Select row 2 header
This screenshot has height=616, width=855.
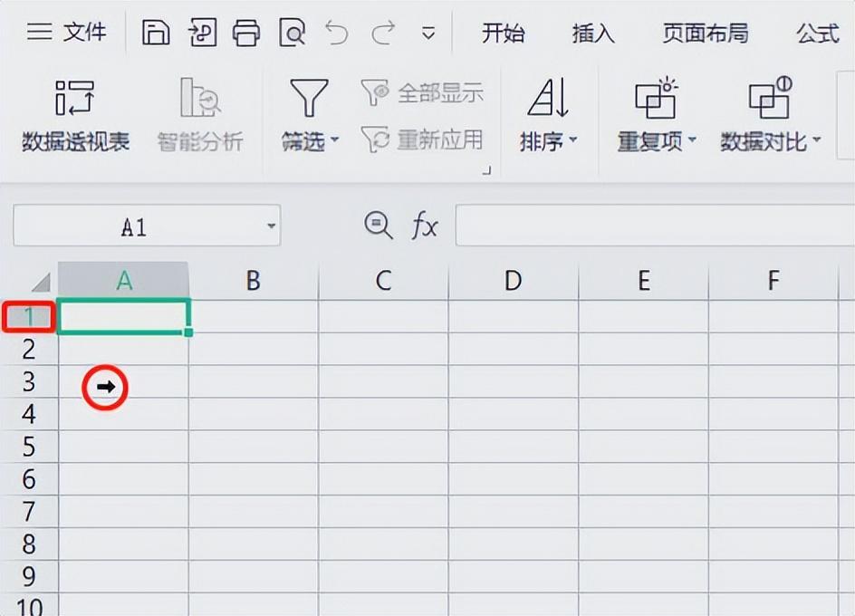[29, 349]
